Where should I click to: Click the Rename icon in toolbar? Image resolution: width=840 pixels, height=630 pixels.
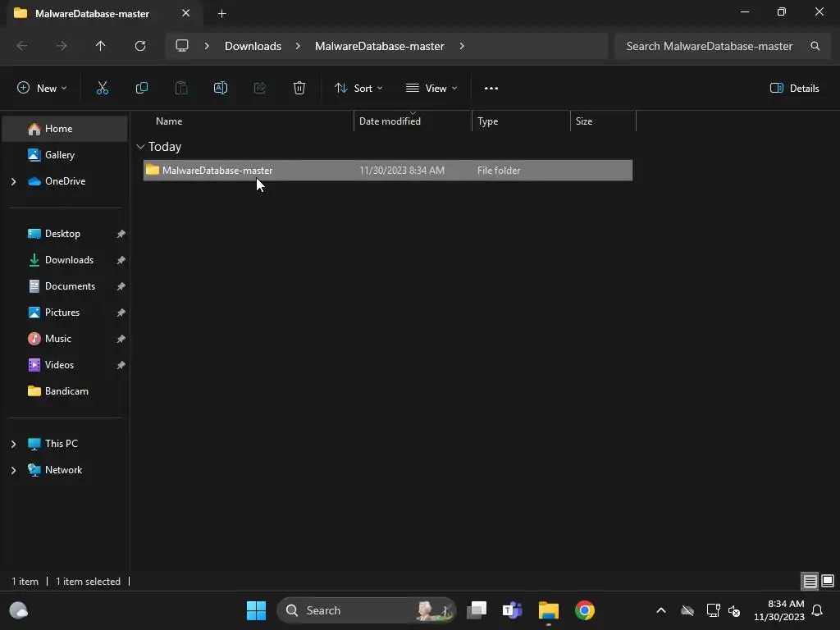click(x=221, y=89)
